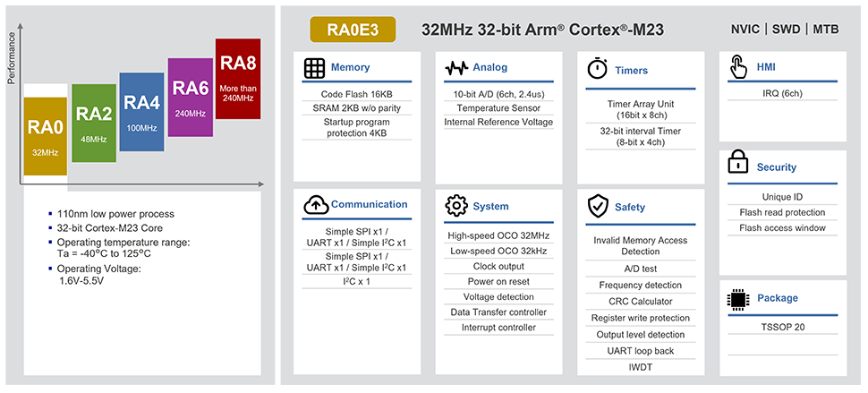Click the MTB label in header

point(831,30)
